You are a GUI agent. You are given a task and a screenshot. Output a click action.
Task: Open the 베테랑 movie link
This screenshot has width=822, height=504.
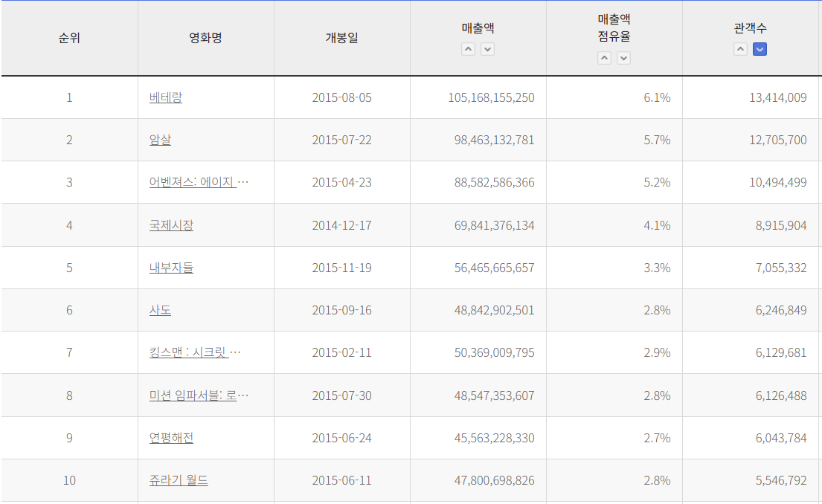pyautogui.click(x=165, y=97)
